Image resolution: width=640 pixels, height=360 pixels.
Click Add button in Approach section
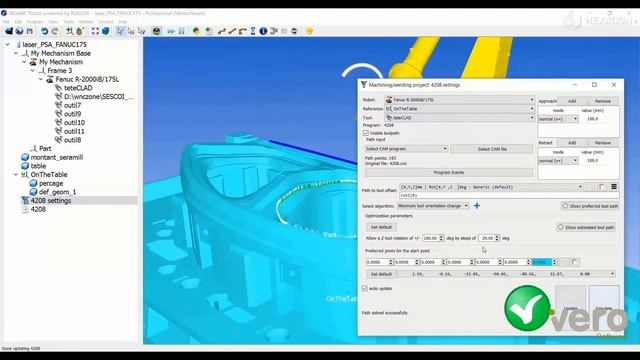point(572,101)
